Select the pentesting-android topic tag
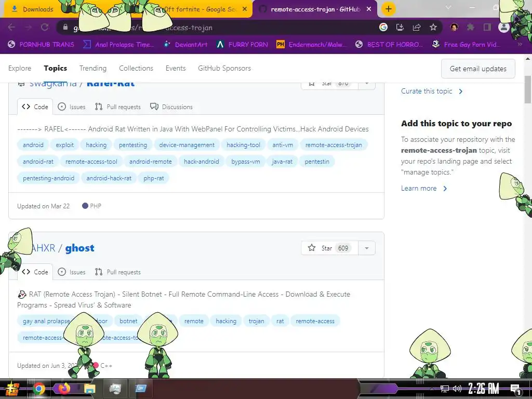 48,178
